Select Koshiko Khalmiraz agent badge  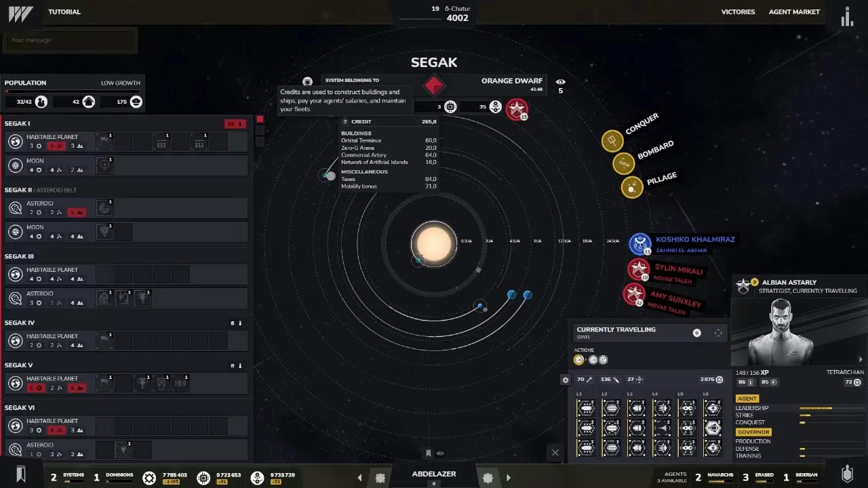click(x=639, y=244)
